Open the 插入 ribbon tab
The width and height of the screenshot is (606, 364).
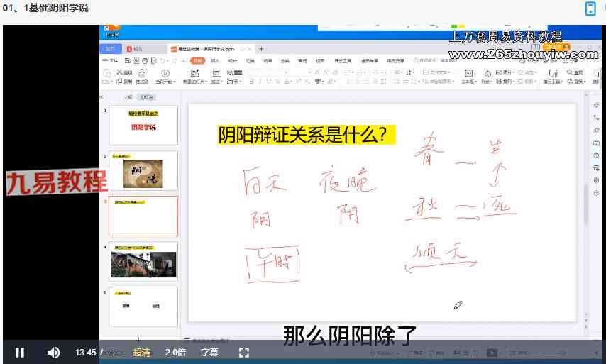215,61
